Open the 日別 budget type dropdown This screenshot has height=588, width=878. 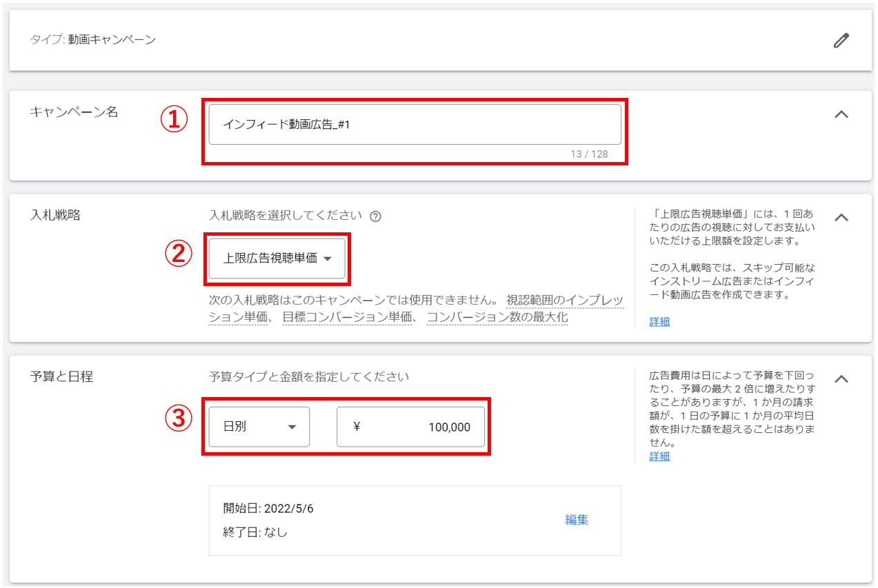coord(259,427)
